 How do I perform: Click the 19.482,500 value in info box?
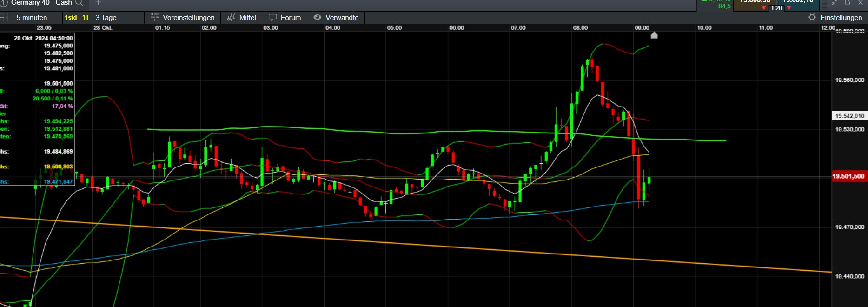coord(58,53)
